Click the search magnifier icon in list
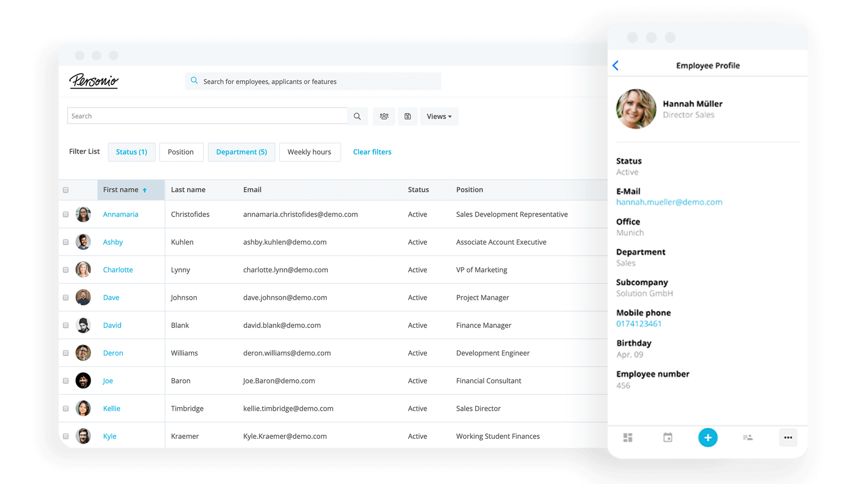 (x=358, y=116)
